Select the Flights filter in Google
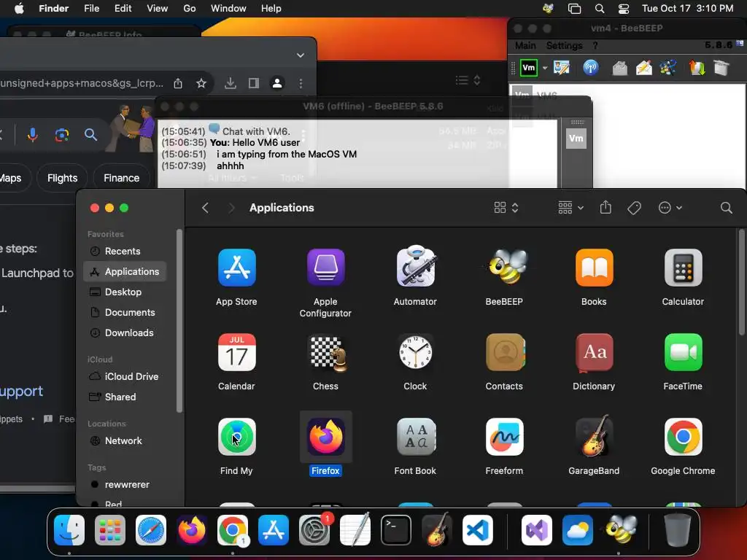Viewport: 747px width, 560px height. 63,178
